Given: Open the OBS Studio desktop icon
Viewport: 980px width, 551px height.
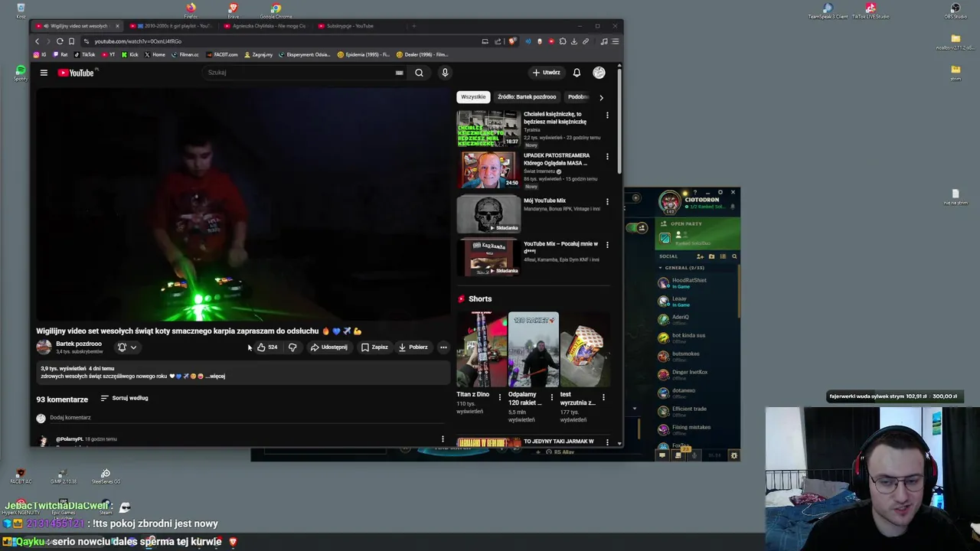Looking at the screenshot, I should [955, 11].
